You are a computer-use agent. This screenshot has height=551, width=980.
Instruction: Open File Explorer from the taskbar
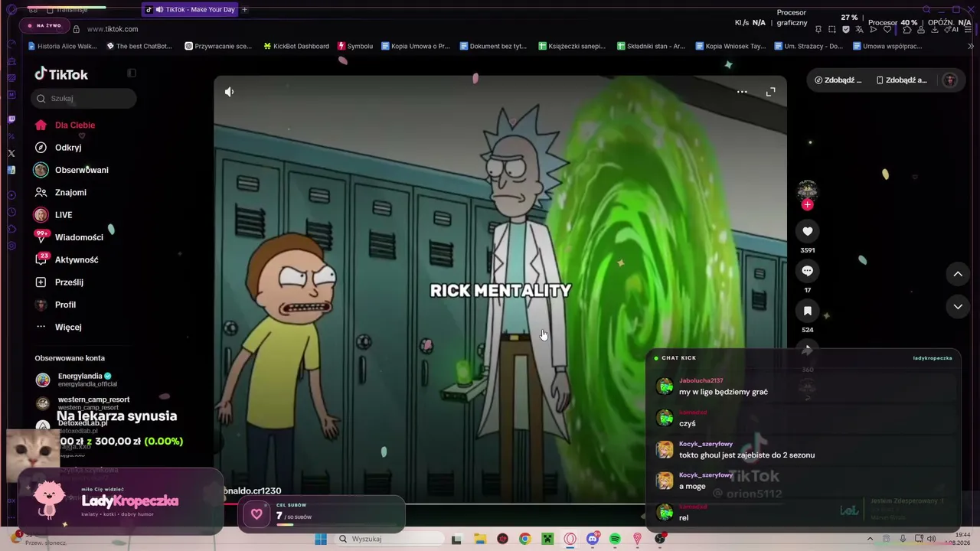[480, 539]
